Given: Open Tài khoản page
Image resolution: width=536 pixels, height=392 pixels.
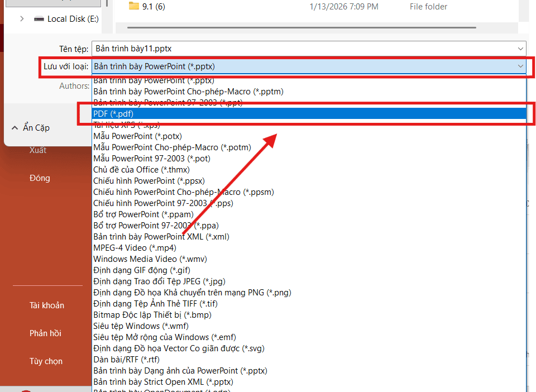Looking at the screenshot, I should pyautogui.click(x=47, y=305).
